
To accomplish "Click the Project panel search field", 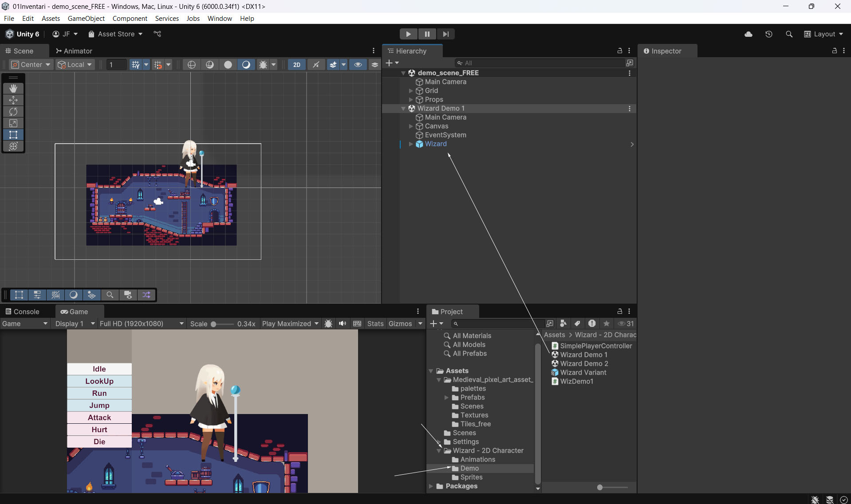I will pyautogui.click(x=499, y=324).
